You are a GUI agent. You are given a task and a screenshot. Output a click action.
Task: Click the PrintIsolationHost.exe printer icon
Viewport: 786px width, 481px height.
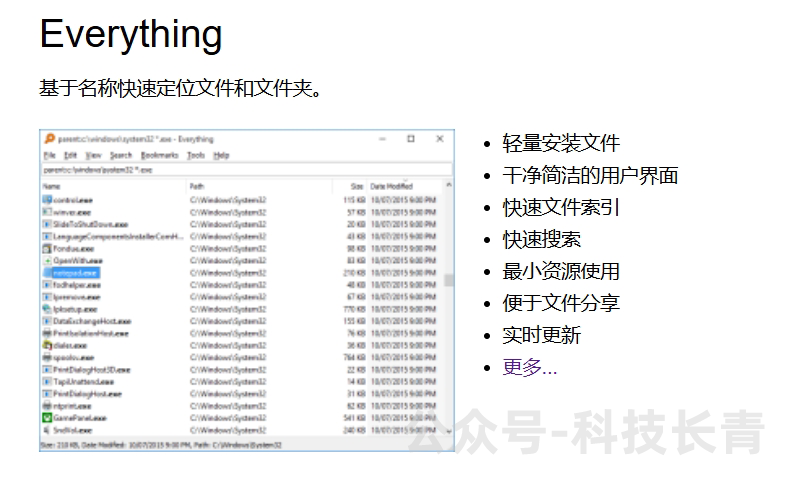click(x=47, y=333)
